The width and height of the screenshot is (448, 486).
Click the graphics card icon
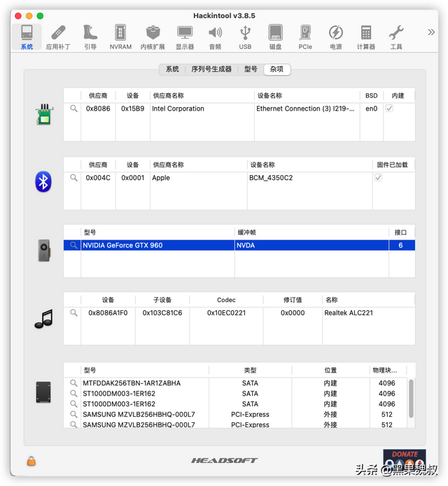(x=44, y=251)
